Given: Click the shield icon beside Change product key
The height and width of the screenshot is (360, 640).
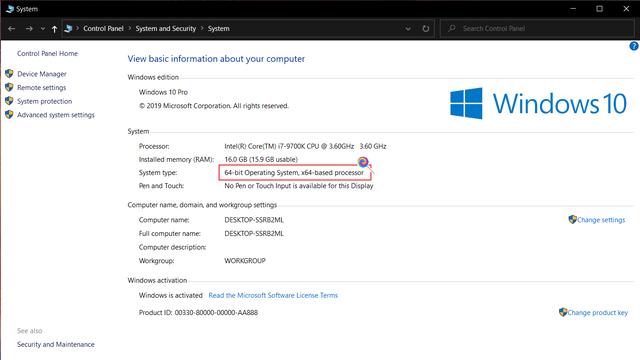Looking at the screenshot, I should 563,312.
